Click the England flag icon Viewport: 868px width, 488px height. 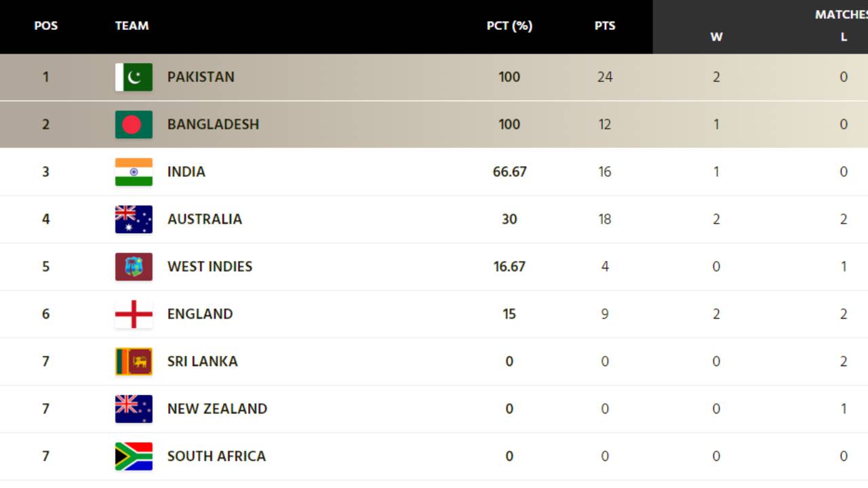click(134, 314)
